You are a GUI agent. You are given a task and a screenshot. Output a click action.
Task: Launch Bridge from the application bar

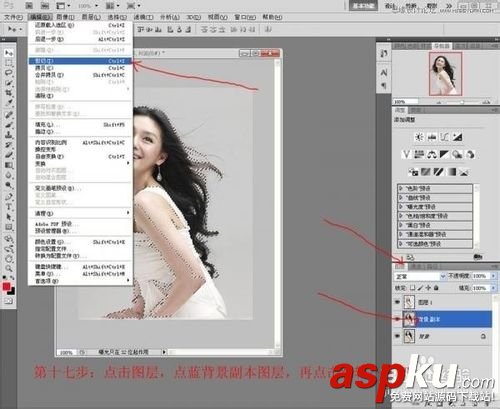[30, 6]
